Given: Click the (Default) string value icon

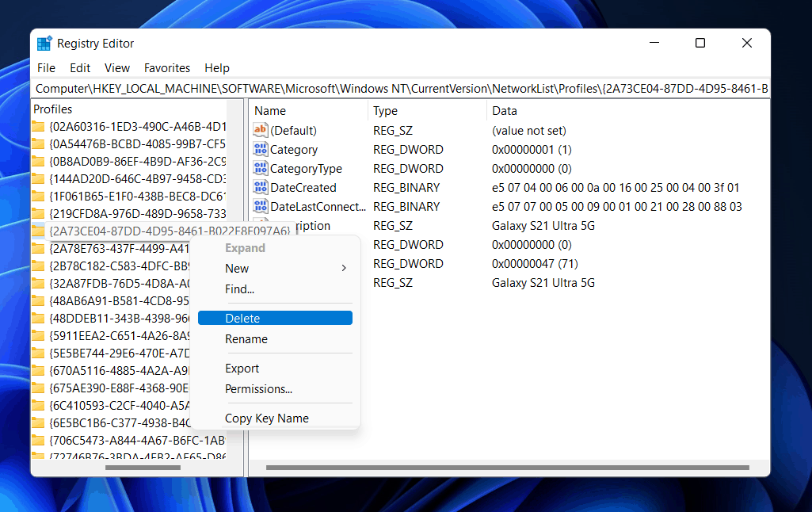Looking at the screenshot, I should point(261,130).
